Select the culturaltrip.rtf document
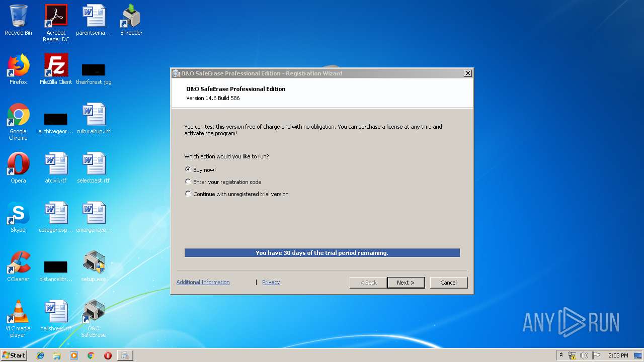The width and height of the screenshot is (644, 362). (94, 119)
